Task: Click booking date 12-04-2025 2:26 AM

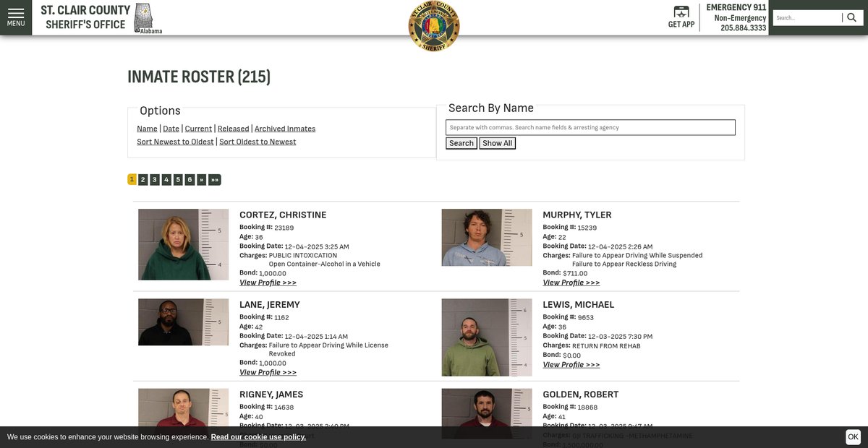Action: click(x=620, y=246)
